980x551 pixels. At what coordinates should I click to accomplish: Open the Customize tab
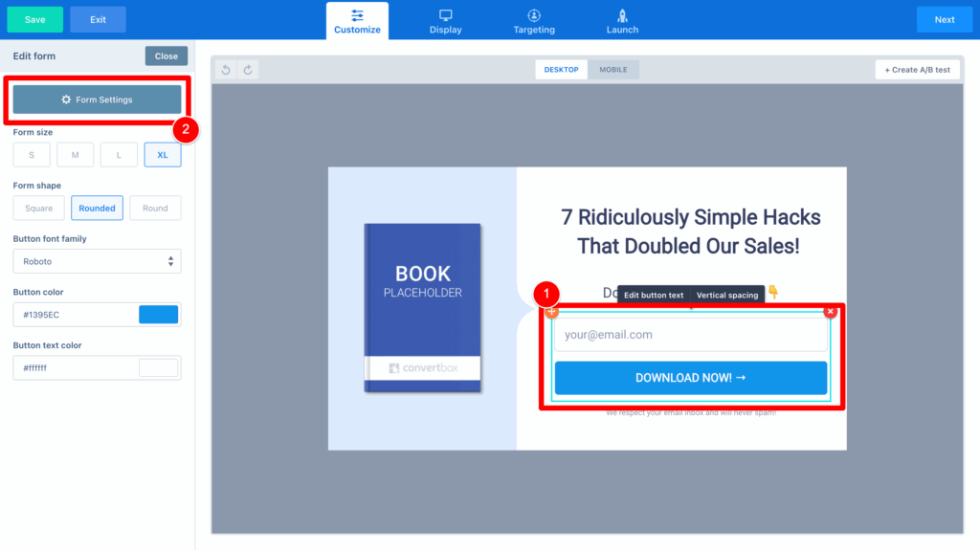tap(357, 20)
